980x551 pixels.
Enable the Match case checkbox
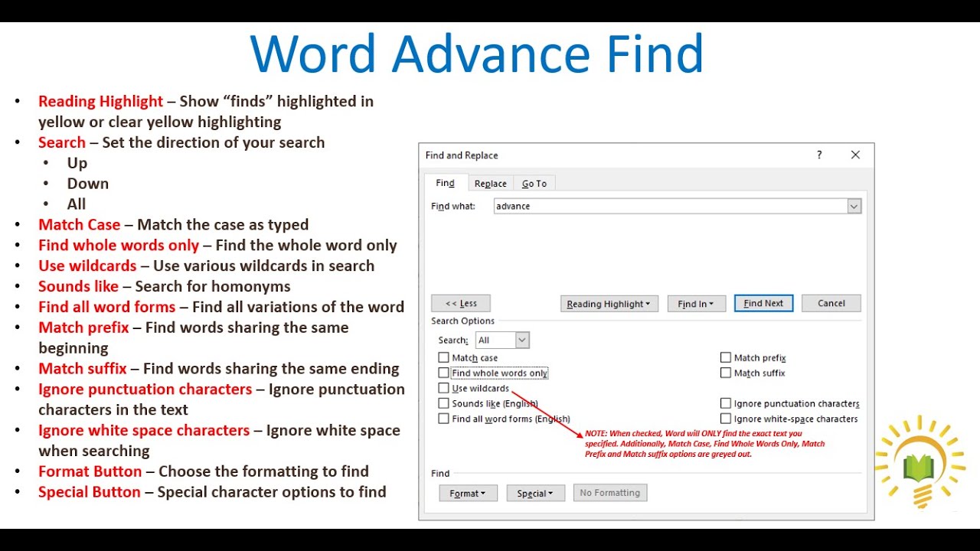coord(443,357)
